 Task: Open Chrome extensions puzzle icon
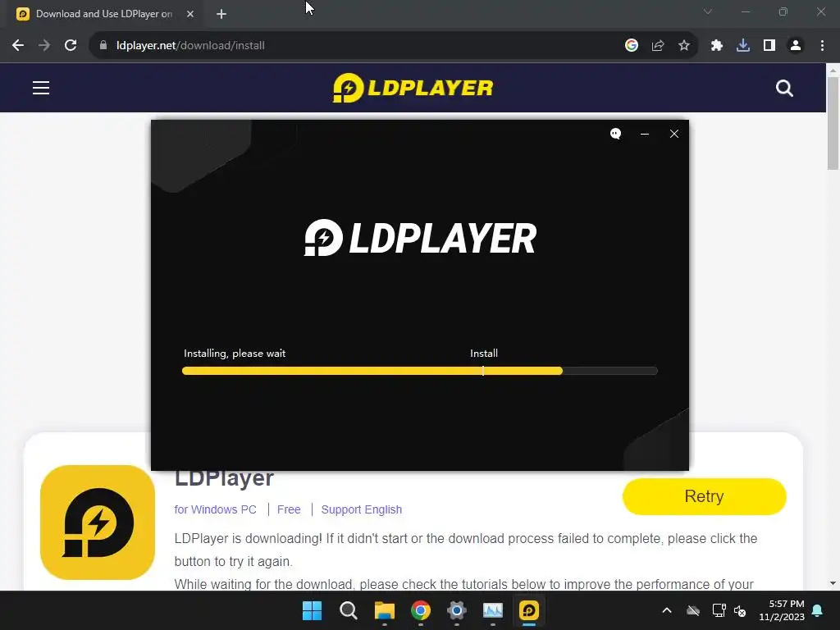pyautogui.click(x=717, y=46)
